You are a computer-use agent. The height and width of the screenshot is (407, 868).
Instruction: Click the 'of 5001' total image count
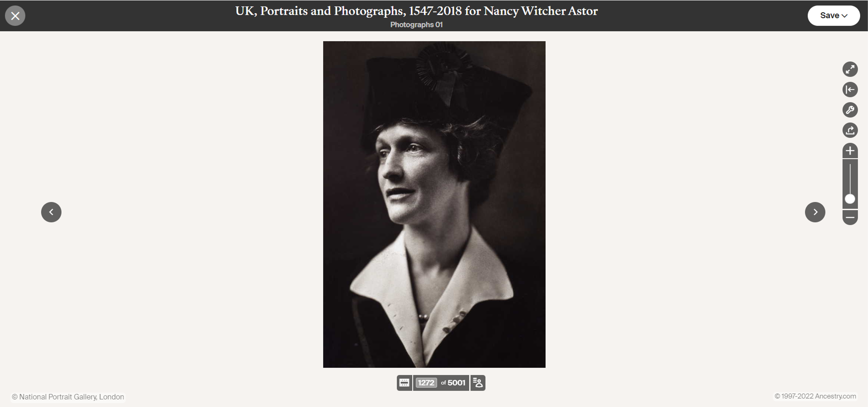coord(453,383)
